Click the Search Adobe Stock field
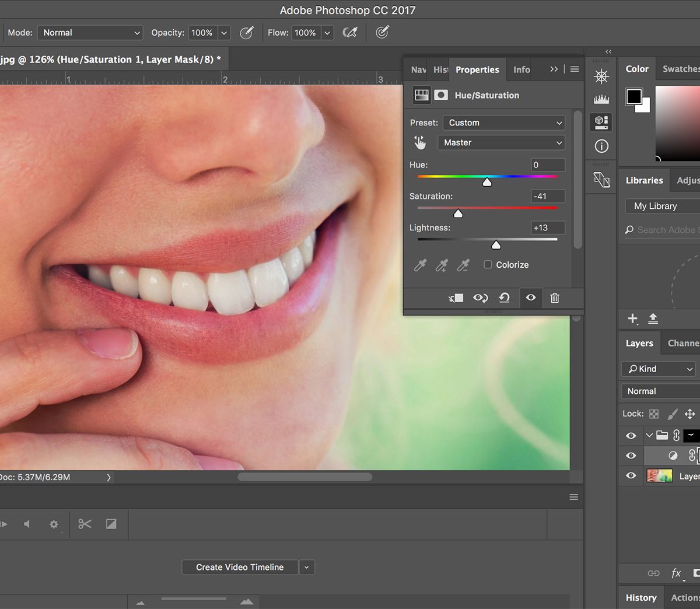 coord(662,230)
